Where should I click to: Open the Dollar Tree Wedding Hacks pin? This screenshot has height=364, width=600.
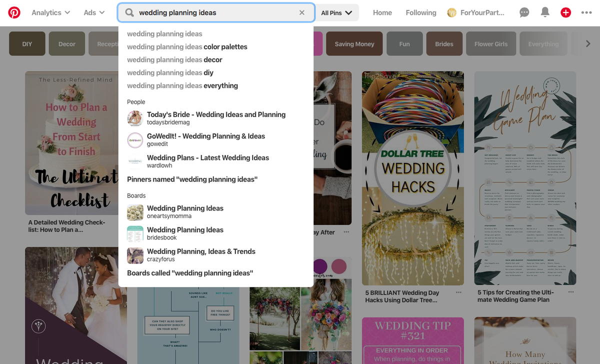[x=412, y=177]
